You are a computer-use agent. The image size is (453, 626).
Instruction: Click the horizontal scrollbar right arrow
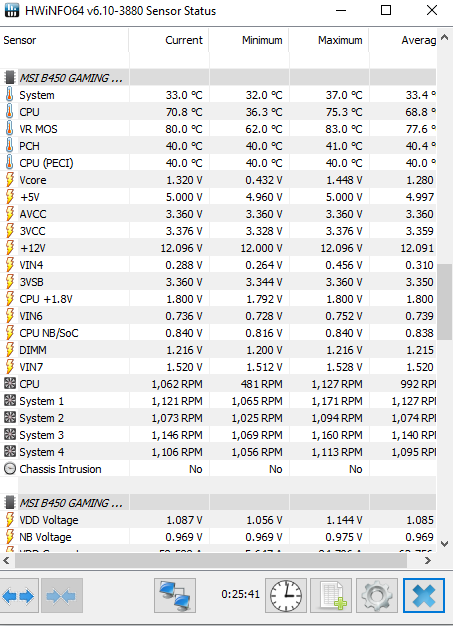point(428,561)
